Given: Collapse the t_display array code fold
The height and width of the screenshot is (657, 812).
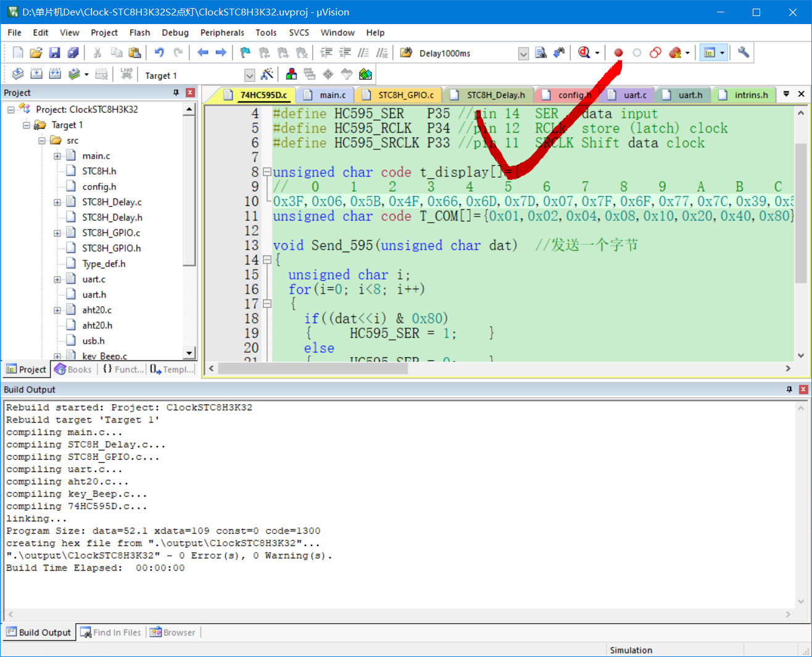Looking at the screenshot, I should [267, 172].
